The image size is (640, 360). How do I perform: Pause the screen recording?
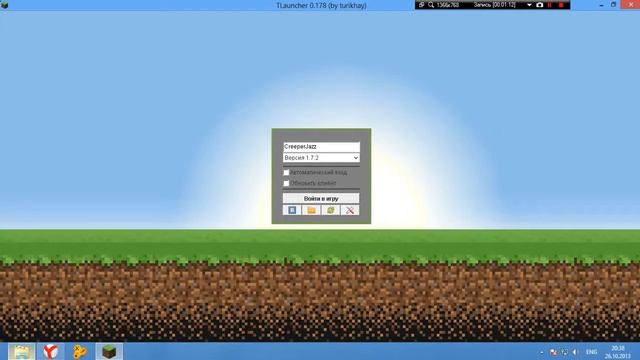coord(550,5)
